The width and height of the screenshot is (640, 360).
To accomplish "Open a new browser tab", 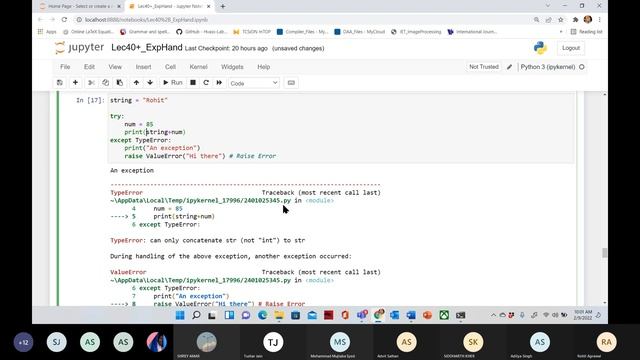I will point(222,7).
